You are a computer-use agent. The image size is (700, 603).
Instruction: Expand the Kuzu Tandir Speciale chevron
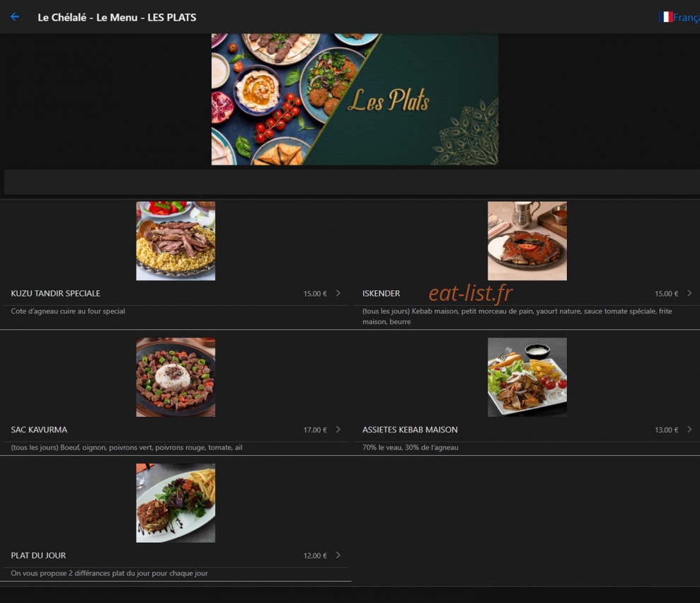click(338, 293)
